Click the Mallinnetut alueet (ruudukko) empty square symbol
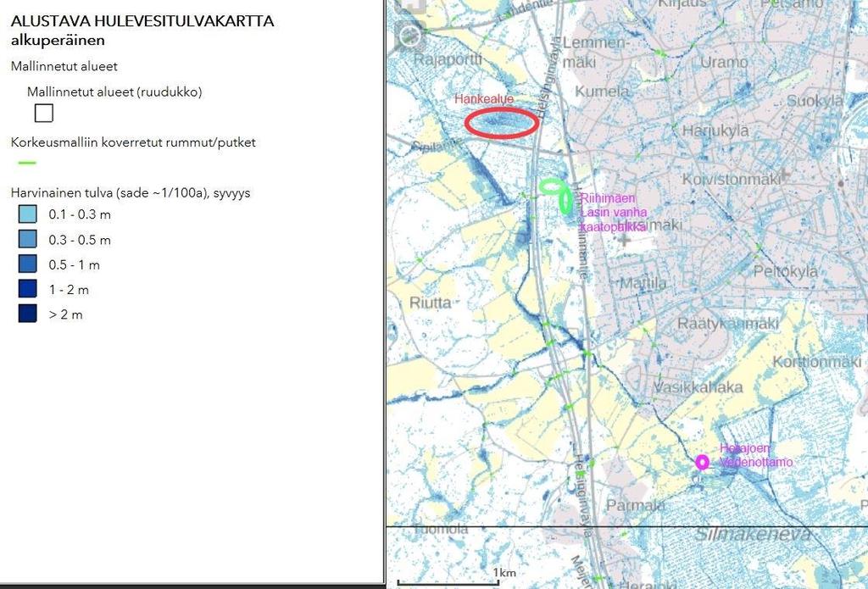The image size is (868, 589). coord(44,113)
